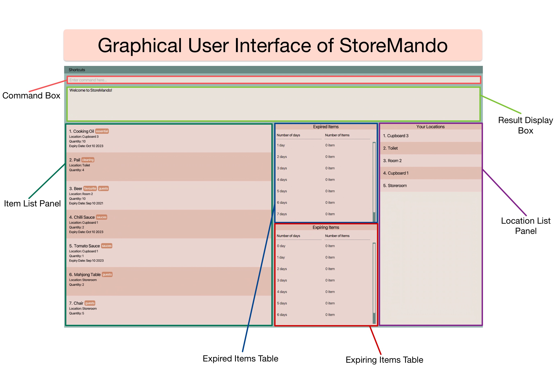This screenshot has height=392, width=555.
Task: Click the 'Enter command here...' command box
Action: tap(274, 80)
